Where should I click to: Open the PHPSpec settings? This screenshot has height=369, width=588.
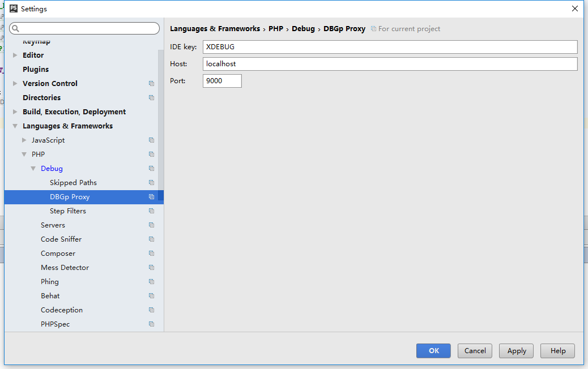[55, 324]
